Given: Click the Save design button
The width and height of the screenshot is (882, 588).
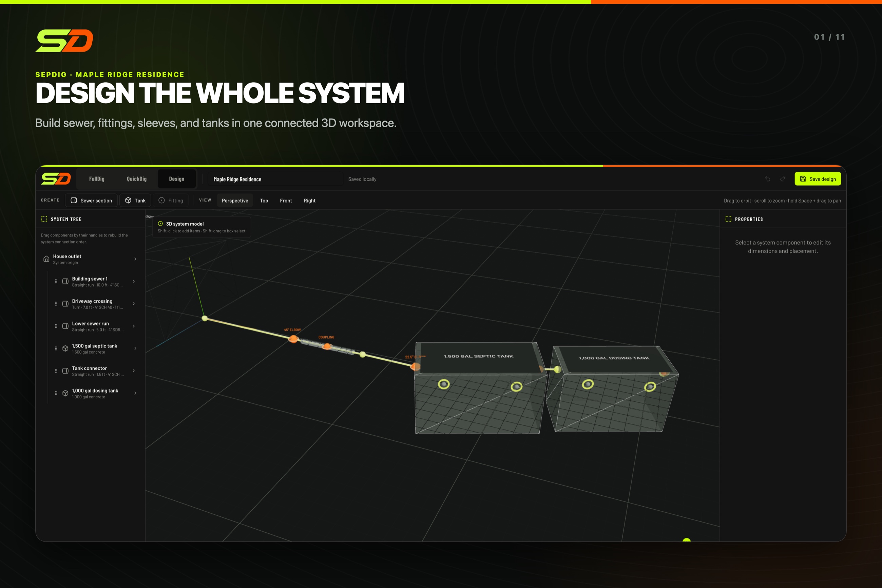Looking at the screenshot, I should (x=818, y=179).
